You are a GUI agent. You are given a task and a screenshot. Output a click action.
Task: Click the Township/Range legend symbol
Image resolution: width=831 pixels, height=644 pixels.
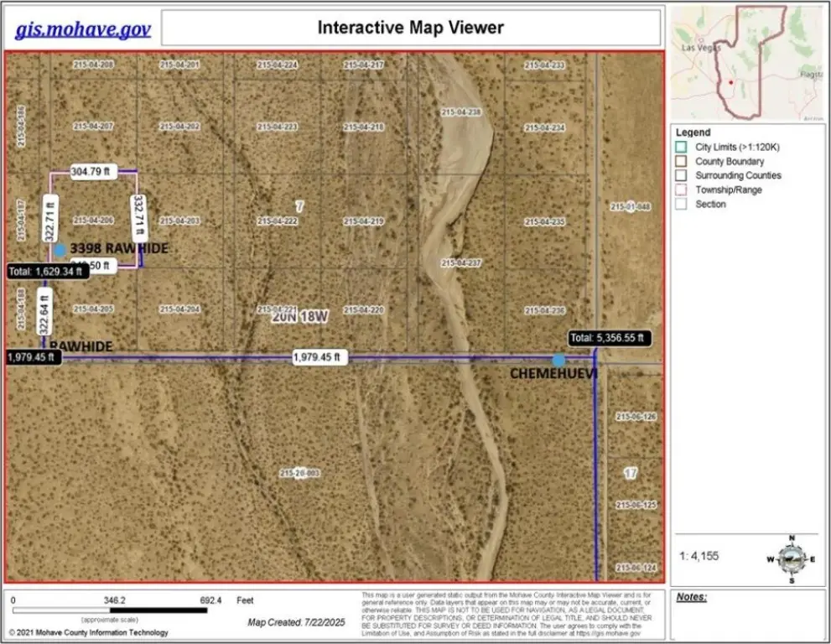point(683,190)
